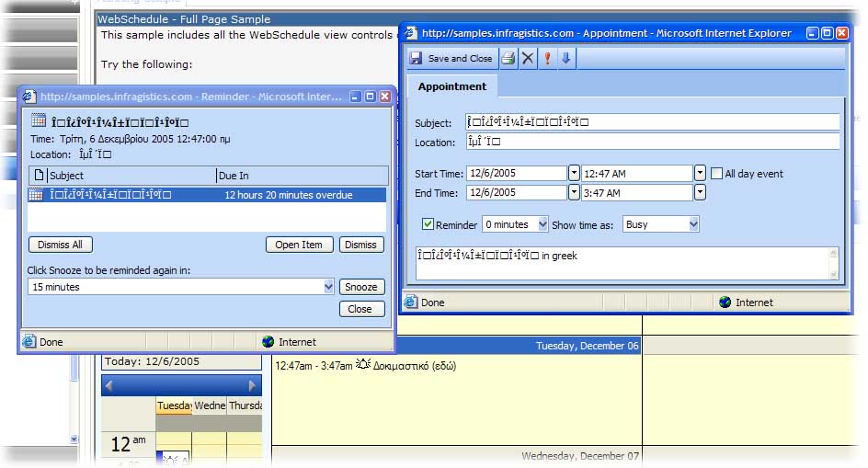Open the 12:47am - 3:47am appointment in week view

click(x=365, y=366)
